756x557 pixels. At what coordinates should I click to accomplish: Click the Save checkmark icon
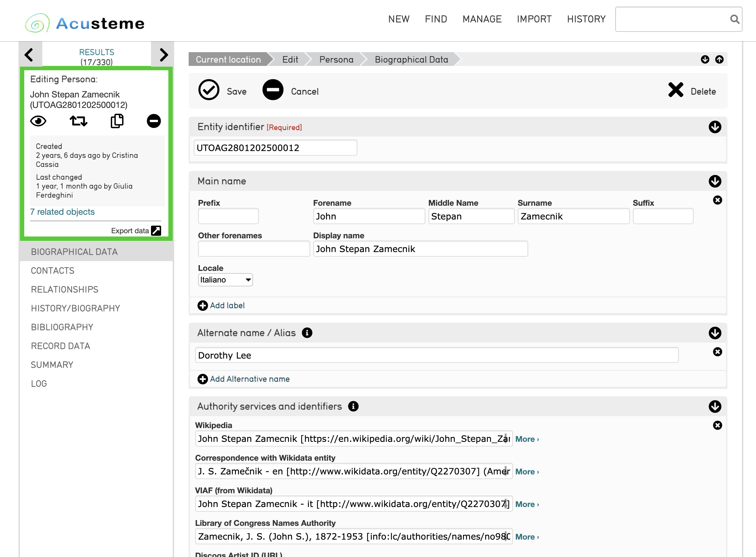coord(209,90)
